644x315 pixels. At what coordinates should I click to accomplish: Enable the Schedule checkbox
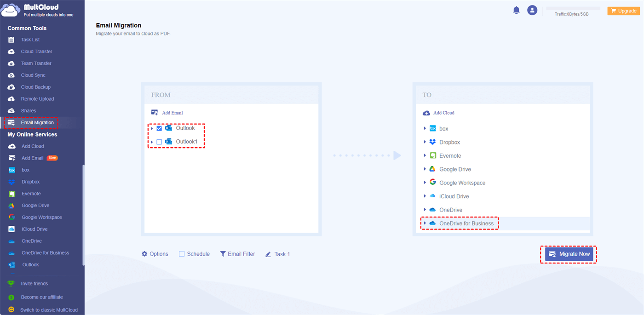(x=182, y=254)
